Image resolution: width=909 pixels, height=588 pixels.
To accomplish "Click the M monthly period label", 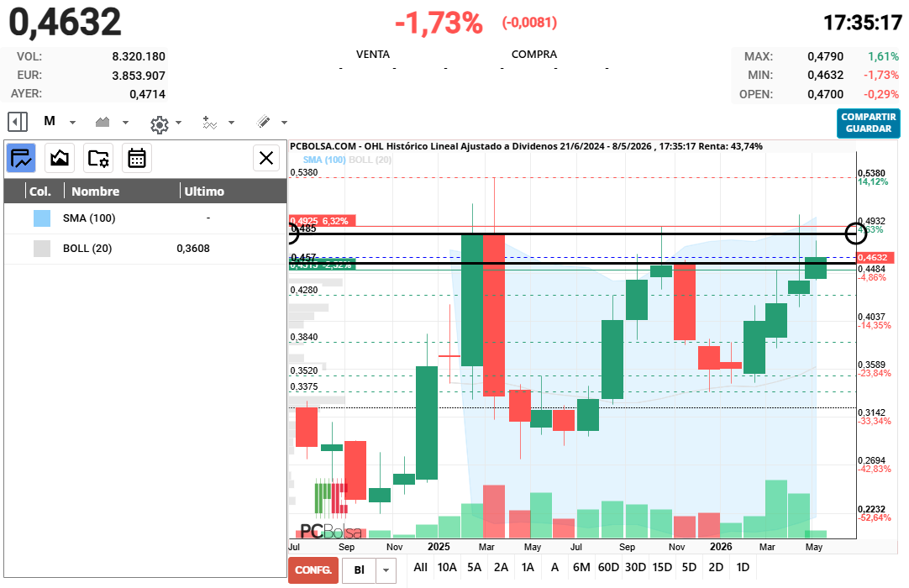I will click(50, 121).
